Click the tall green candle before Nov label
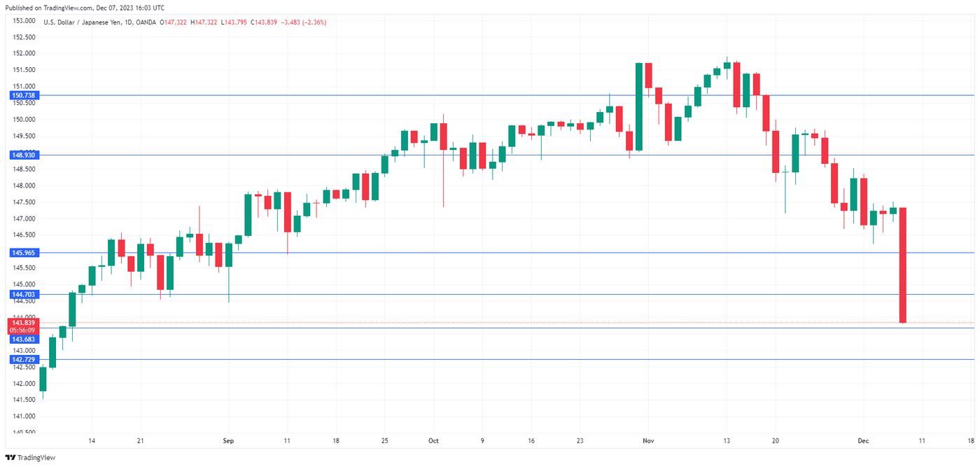980x467 pixels. coord(639,106)
